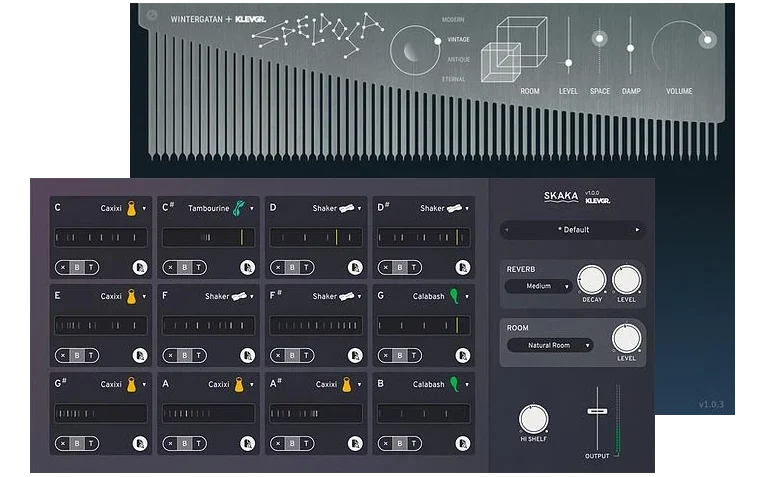Open the Reverb Medium dropdown

pyautogui.click(x=538, y=286)
